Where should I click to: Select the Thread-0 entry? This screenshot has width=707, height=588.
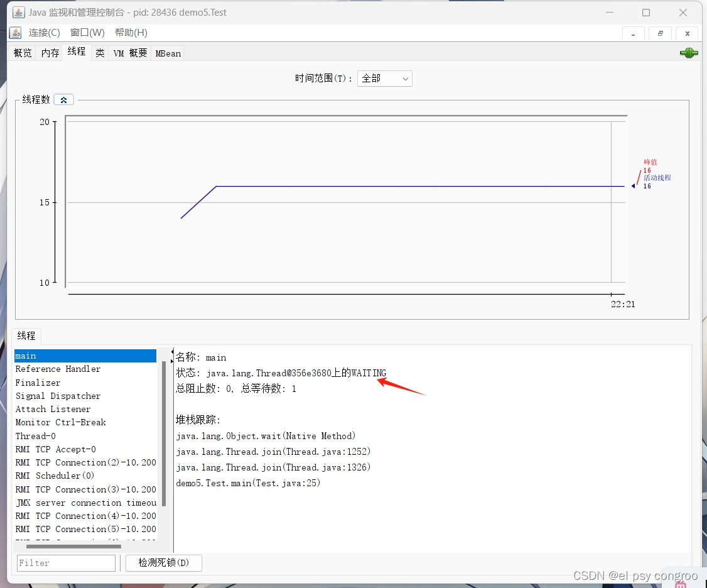tap(85, 436)
